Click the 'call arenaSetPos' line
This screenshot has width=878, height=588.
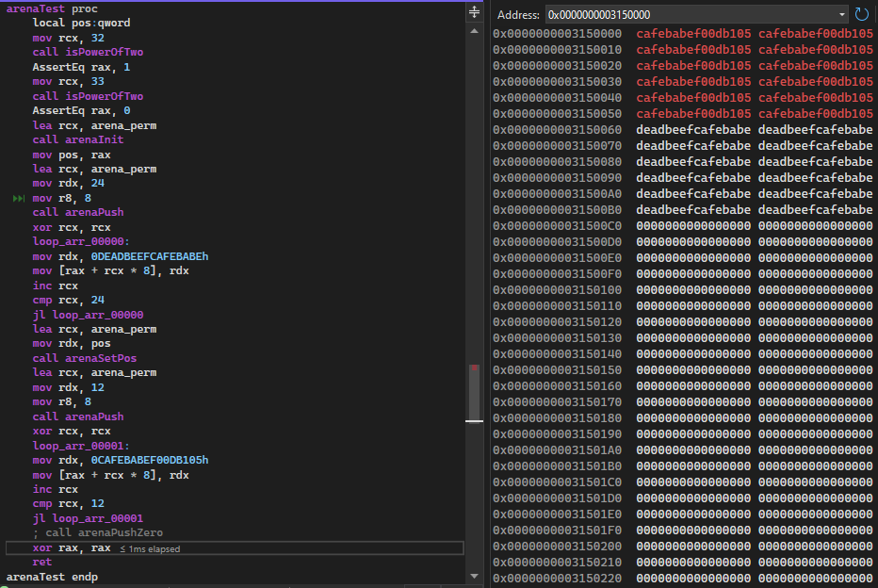click(x=85, y=358)
